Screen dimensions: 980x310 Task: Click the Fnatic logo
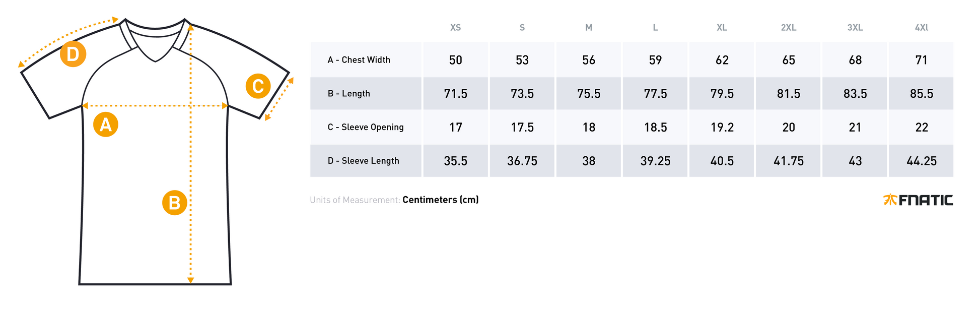coord(918,200)
